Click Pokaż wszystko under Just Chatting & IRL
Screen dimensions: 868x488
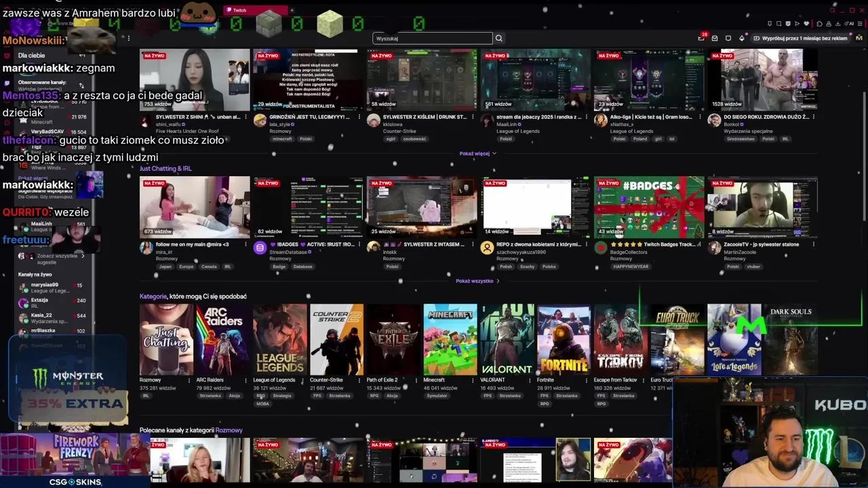(x=477, y=281)
